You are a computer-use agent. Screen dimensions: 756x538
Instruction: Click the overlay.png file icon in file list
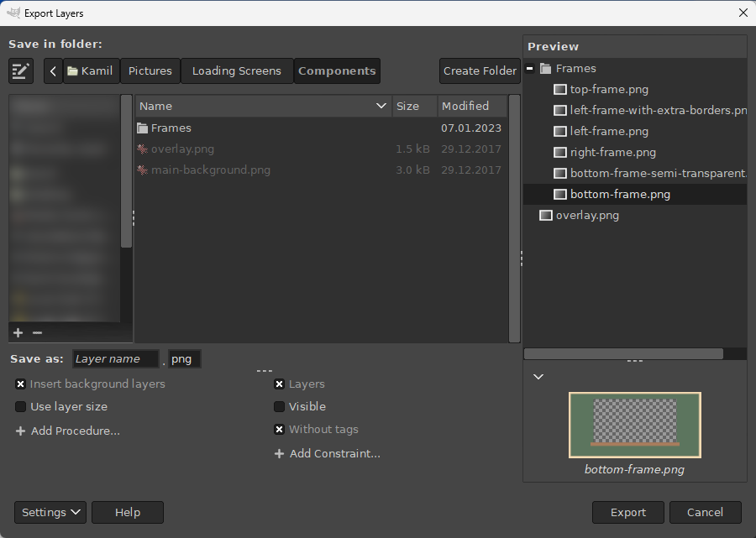click(142, 149)
